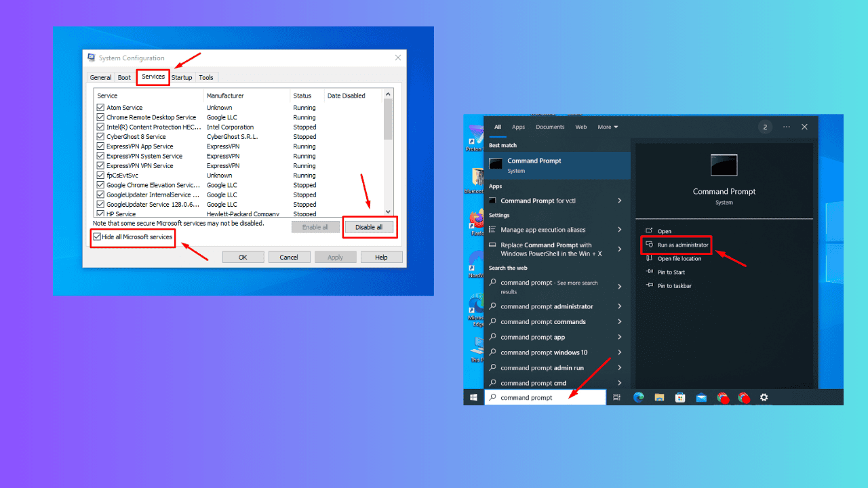
Task: Expand chevron for Replace Command Prompt with PowerShell
Action: point(620,249)
